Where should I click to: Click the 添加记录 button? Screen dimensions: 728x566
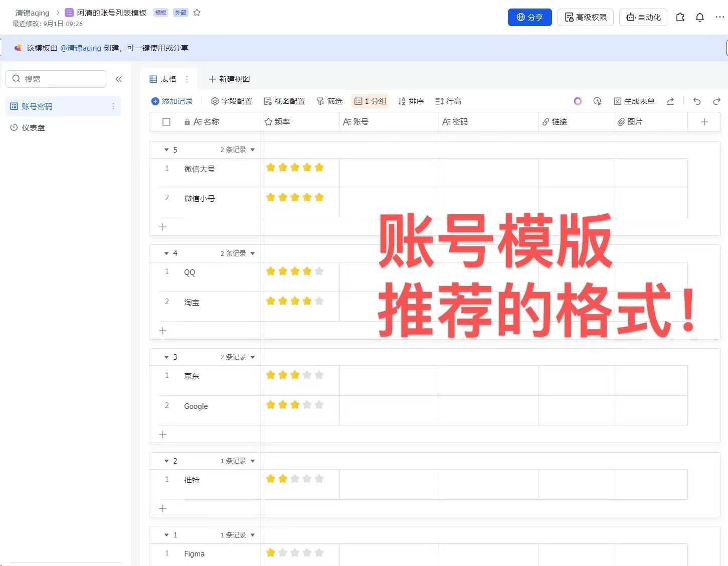[x=172, y=101]
